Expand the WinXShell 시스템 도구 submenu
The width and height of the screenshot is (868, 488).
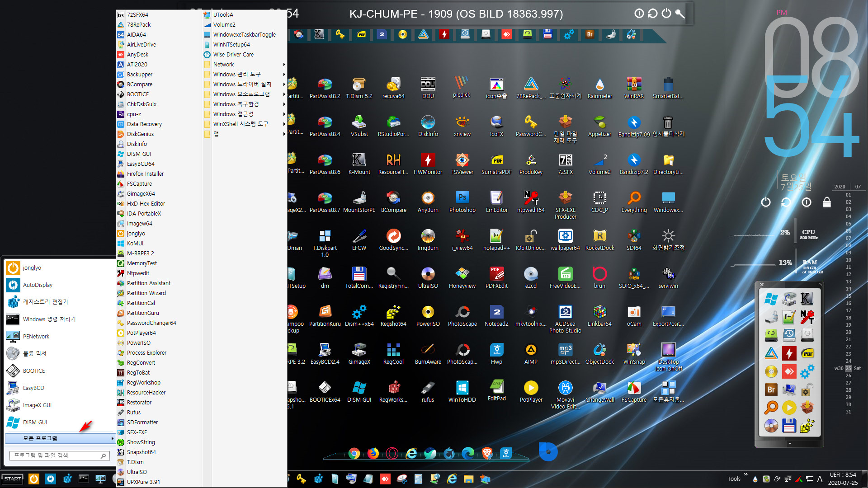click(x=245, y=124)
